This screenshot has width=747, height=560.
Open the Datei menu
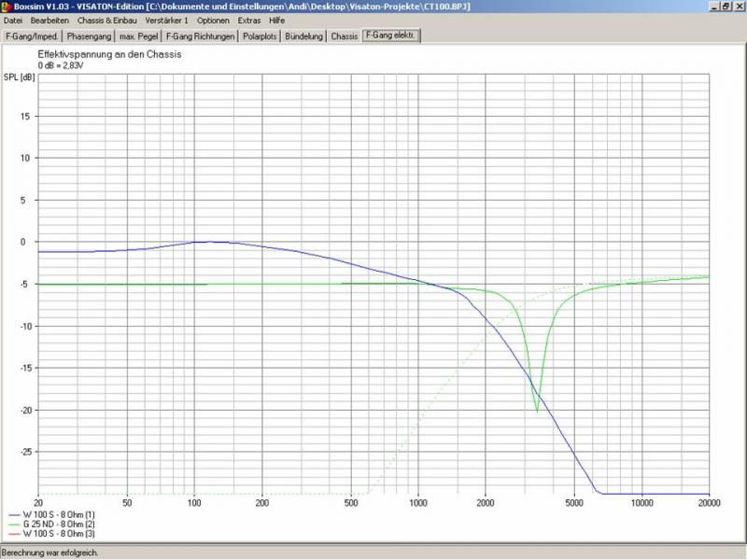click(x=14, y=20)
